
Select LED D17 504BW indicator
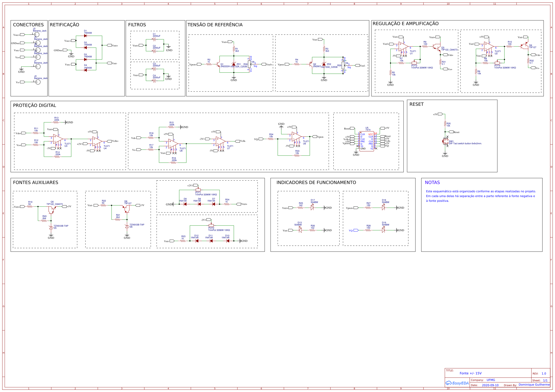[x=312, y=207]
